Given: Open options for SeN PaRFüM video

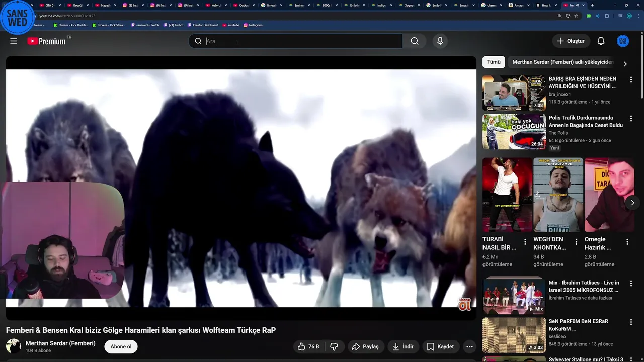Looking at the screenshot, I should (631, 322).
